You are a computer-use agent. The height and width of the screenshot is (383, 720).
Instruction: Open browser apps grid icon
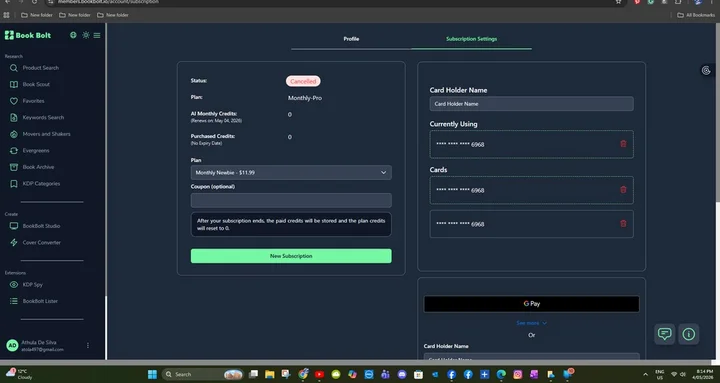[6, 15]
